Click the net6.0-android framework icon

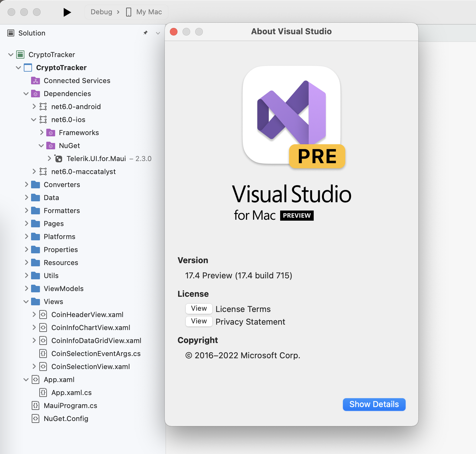(43, 107)
